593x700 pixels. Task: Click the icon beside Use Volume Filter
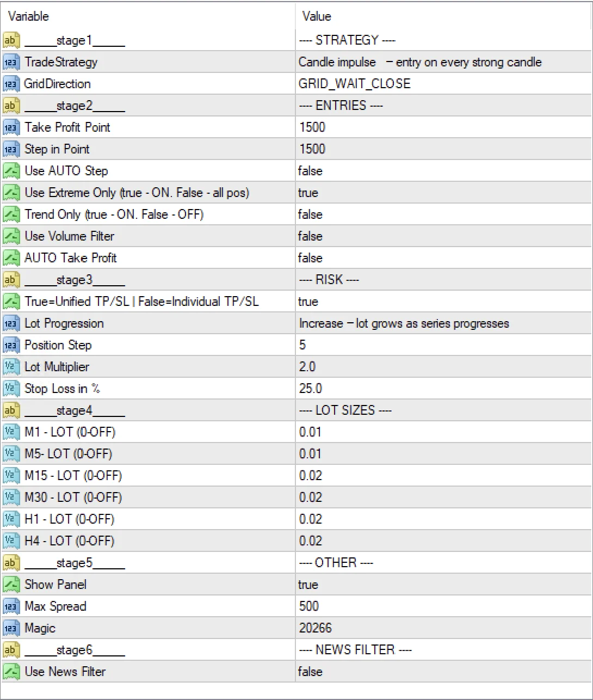11,236
